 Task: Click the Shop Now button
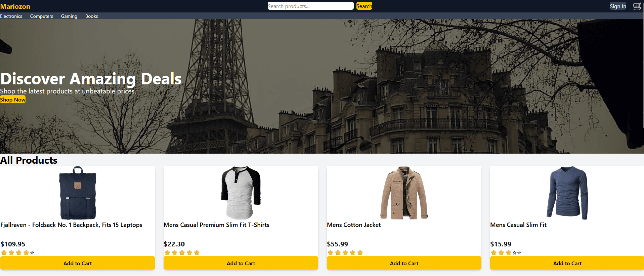pos(13,100)
